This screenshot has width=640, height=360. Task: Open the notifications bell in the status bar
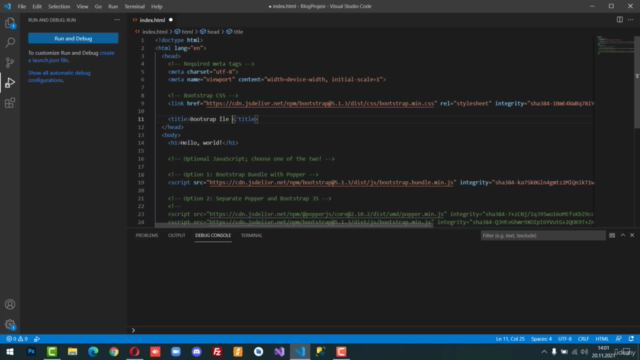[631, 339]
